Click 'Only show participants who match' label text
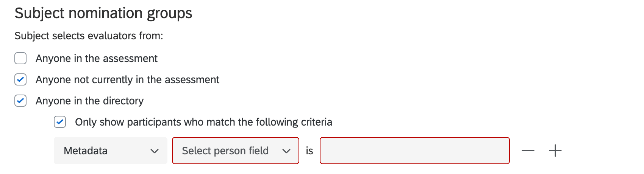 click(x=203, y=122)
